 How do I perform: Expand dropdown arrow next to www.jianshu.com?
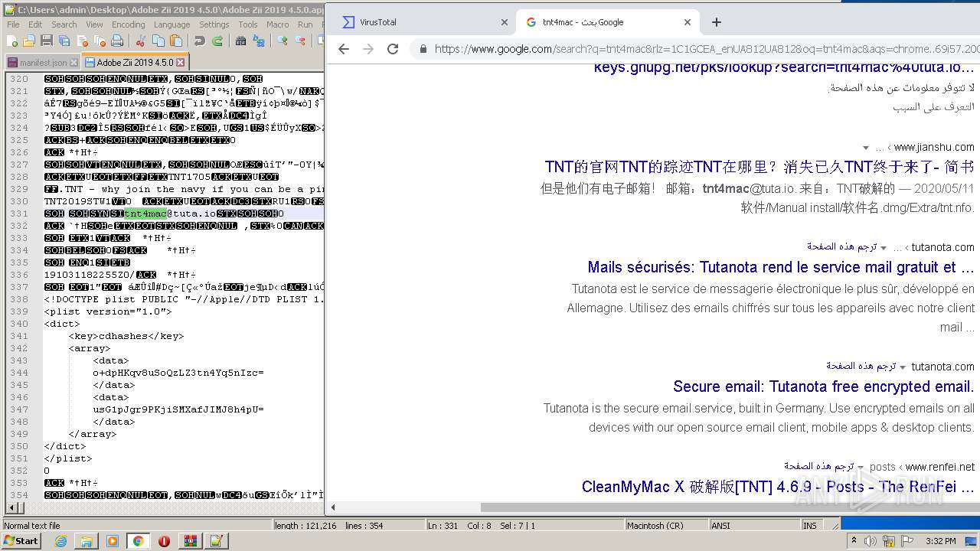click(866, 148)
